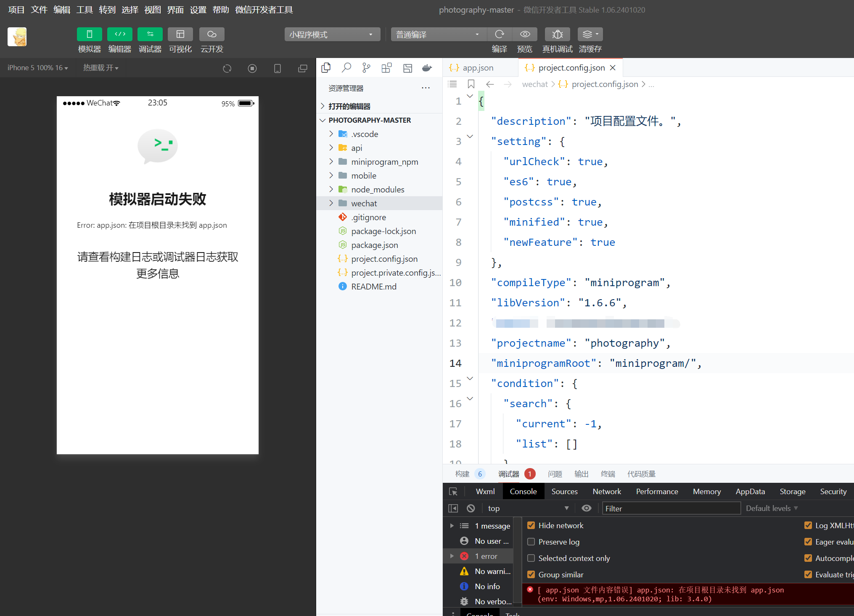
Task: Click the bookmark icon in editor breadcrumb bar
Action: 471,84
